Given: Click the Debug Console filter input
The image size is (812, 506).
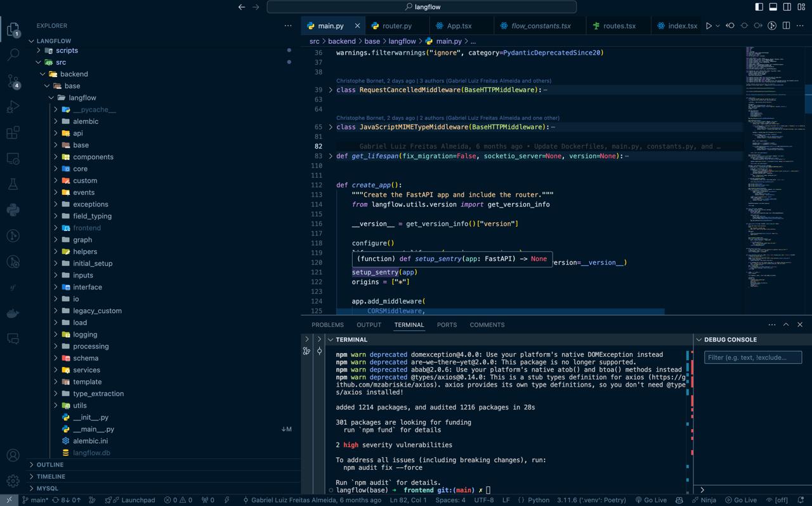Looking at the screenshot, I should pos(753,357).
